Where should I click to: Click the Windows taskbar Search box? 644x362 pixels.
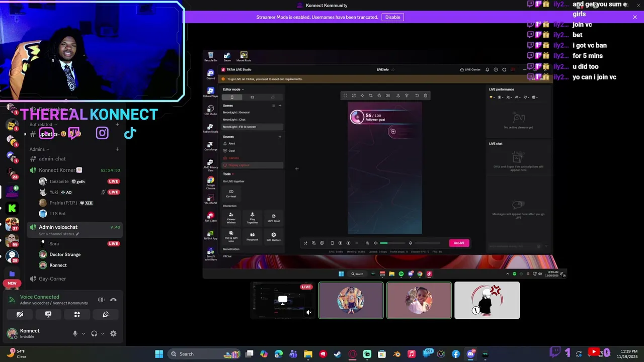click(x=204, y=354)
